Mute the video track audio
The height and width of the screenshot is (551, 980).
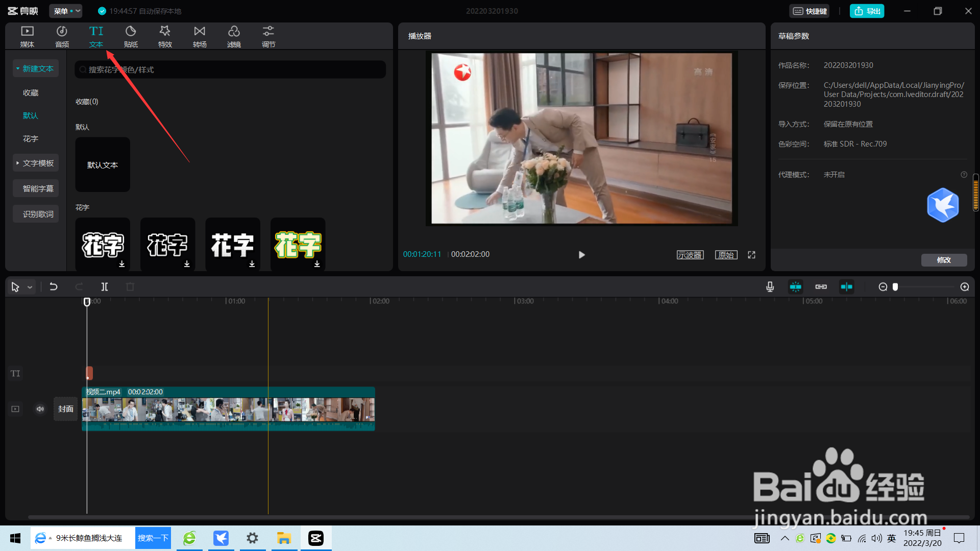coord(40,409)
